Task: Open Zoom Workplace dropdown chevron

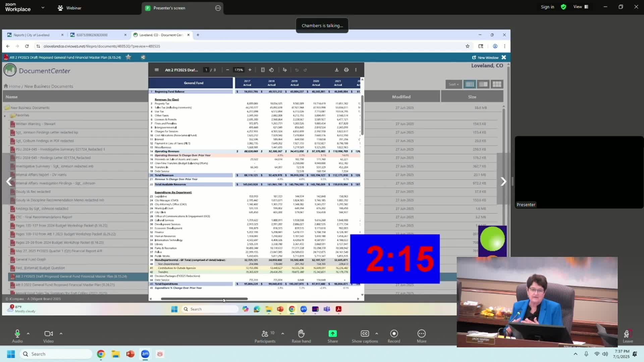Action: point(43,7)
